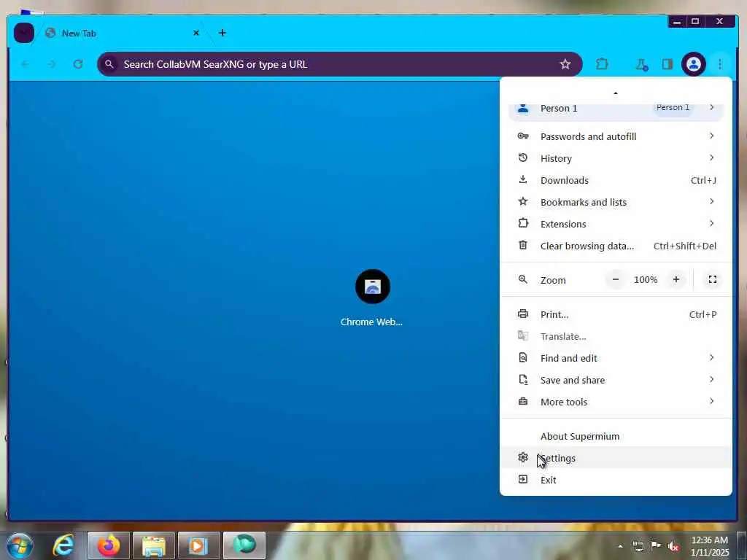Click the three-dot menu button
This screenshot has width=747, height=560.
coord(720,64)
